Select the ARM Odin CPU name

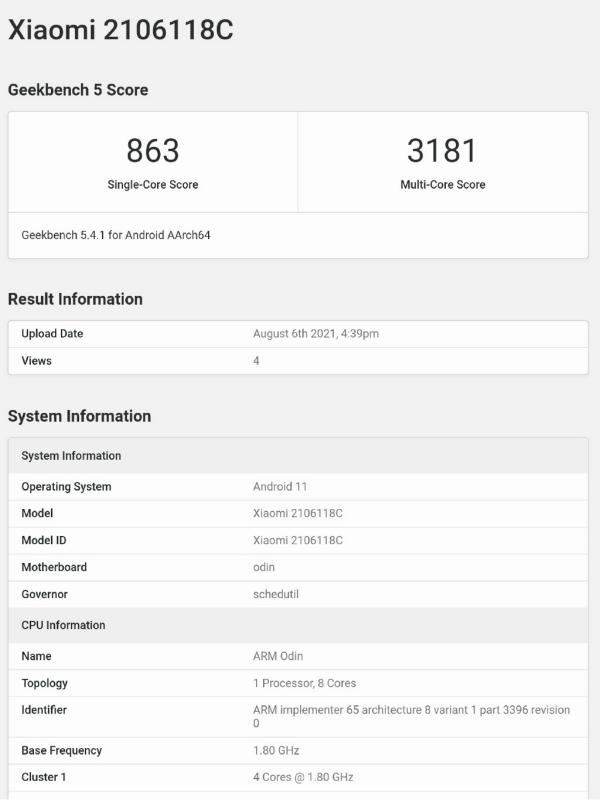[x=278, y=656]
